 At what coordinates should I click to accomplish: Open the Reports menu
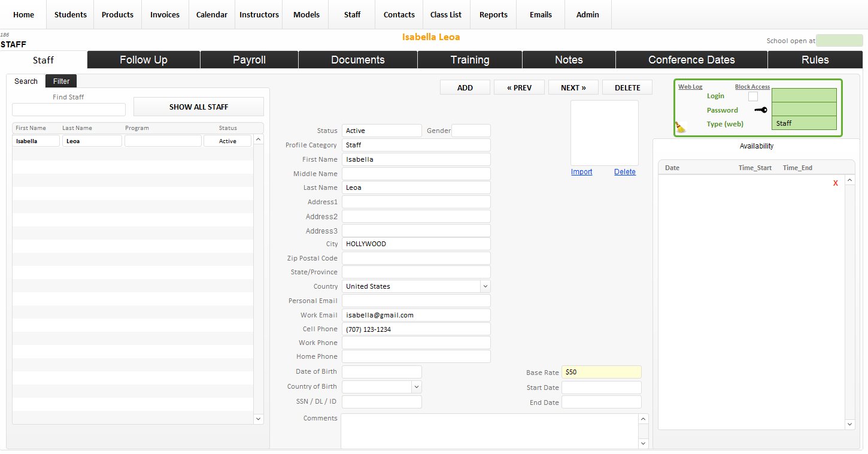[x=493, y=14]
